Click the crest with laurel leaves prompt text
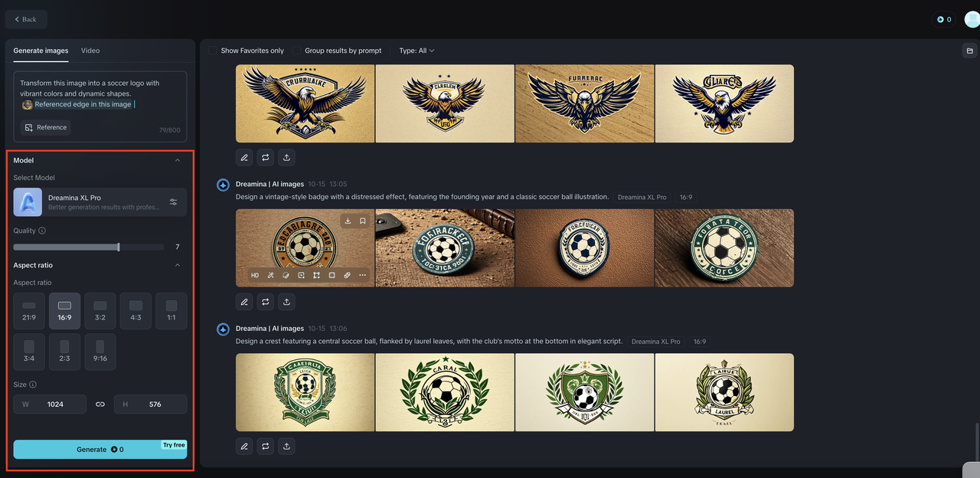The width and height of the screenshot is (980, 478). (x=430, y=341)
